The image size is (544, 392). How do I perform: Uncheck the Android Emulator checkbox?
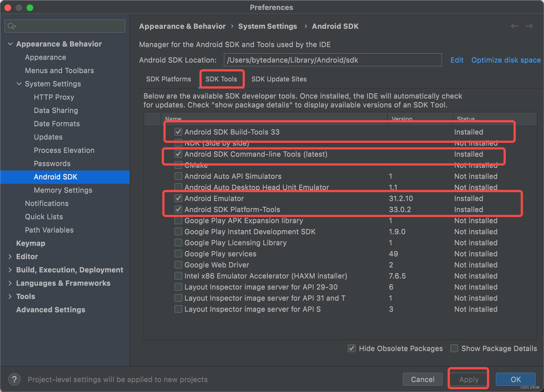pos(178,198)
